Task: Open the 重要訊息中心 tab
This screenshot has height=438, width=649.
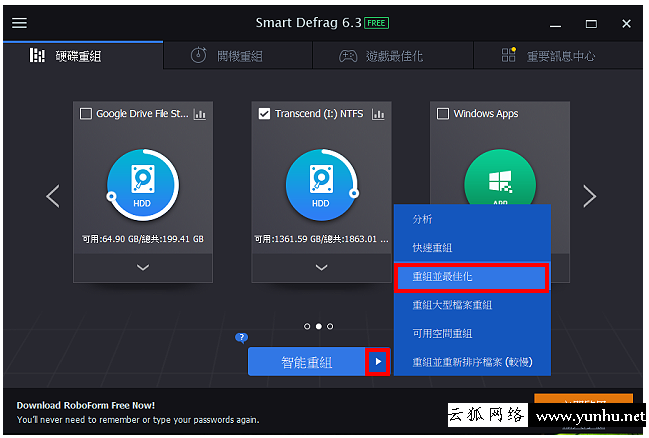Action: [558, 55]
